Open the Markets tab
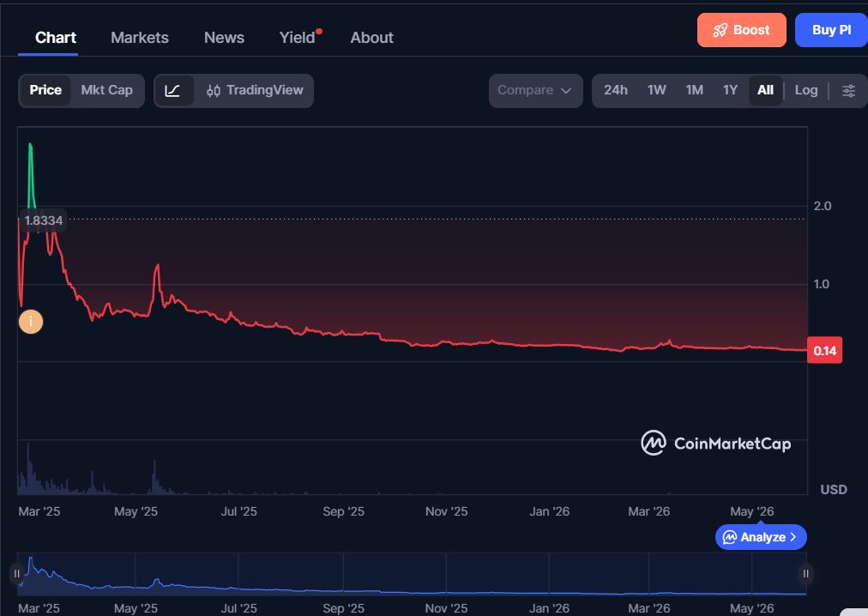 coord(140,38)
